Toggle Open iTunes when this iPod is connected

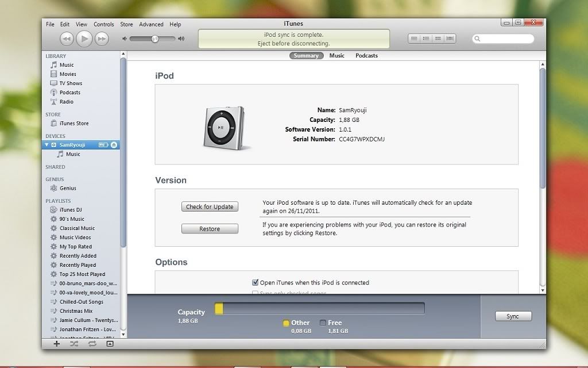256,282
